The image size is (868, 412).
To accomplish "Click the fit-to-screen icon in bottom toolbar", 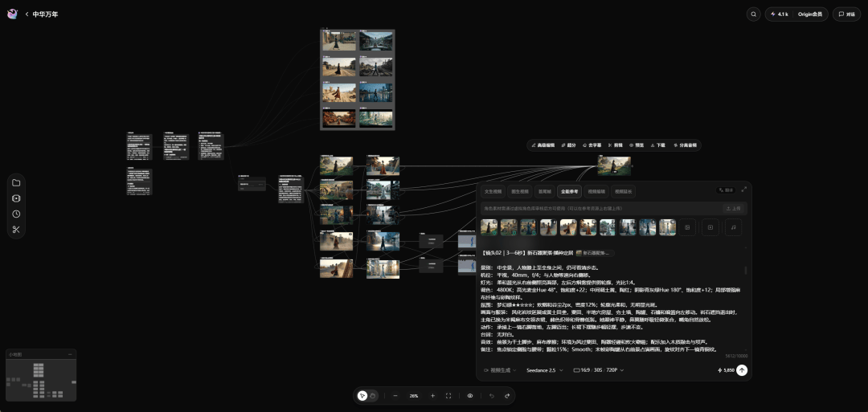I will coord(448,396).
